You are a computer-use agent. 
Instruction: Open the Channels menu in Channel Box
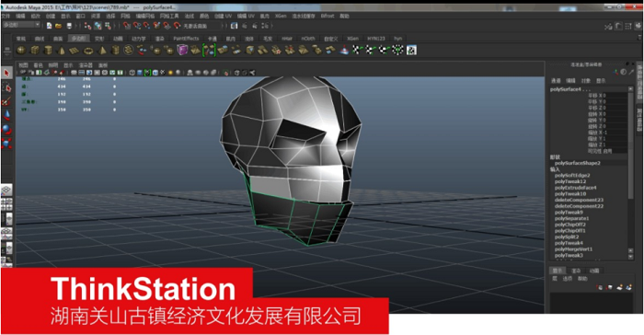pos(556,81)
